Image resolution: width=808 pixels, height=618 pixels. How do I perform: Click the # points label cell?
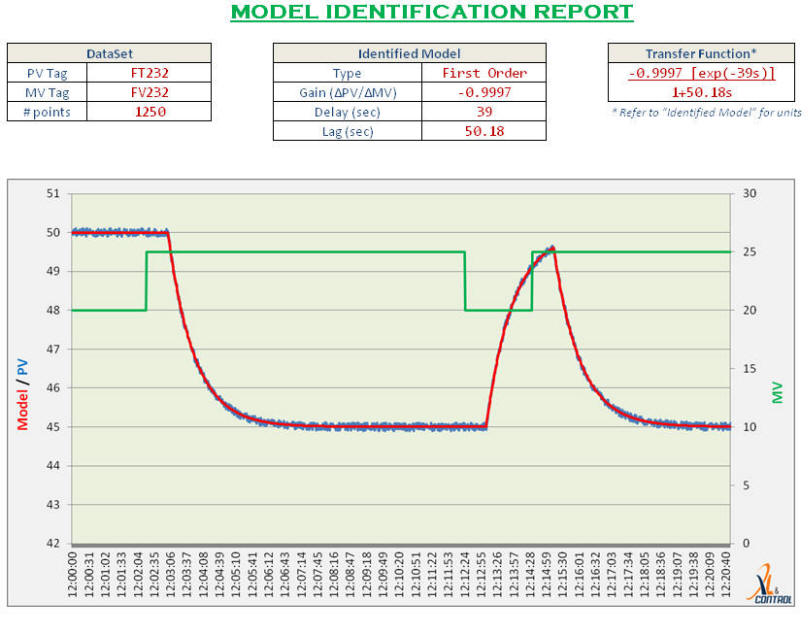pos(47,112)
